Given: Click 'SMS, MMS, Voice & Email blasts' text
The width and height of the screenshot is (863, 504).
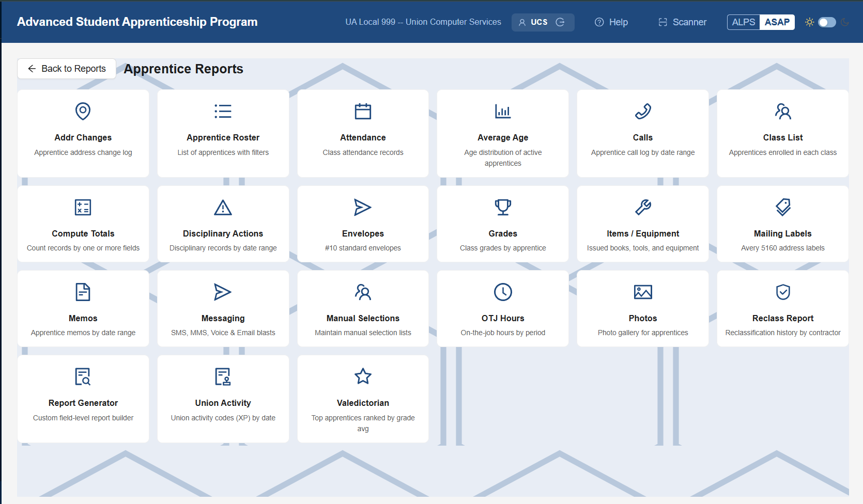Looking at the screenshot, I should [223, 333].
